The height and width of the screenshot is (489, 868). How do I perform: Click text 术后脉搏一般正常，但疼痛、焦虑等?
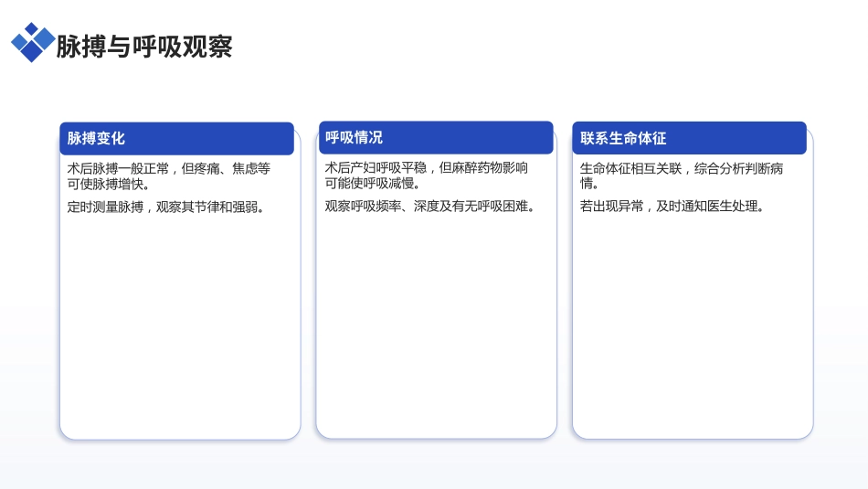[x=169, y=168]
